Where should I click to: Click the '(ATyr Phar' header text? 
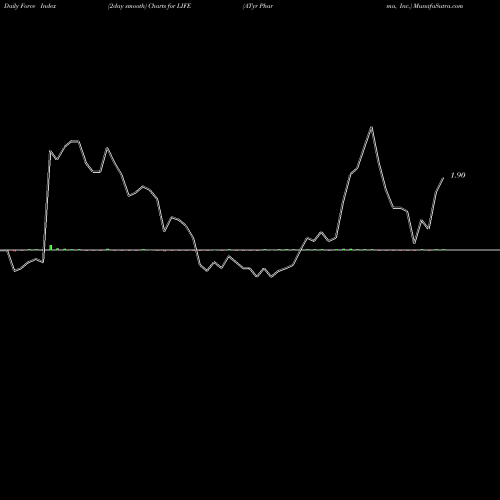(258, 6)
